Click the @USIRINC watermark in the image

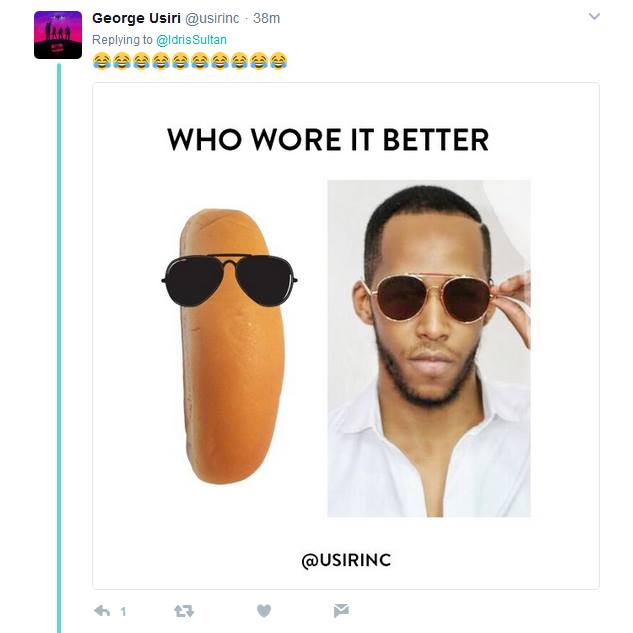[x=346, y=560]
